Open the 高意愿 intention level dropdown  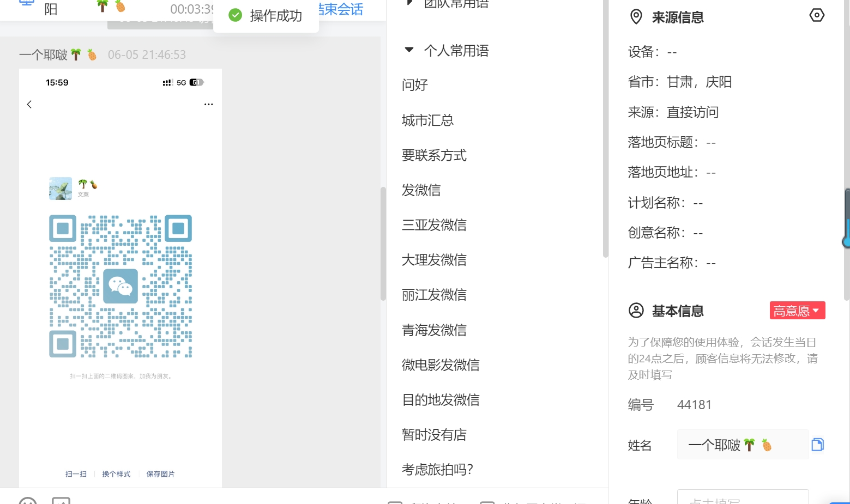797,311
